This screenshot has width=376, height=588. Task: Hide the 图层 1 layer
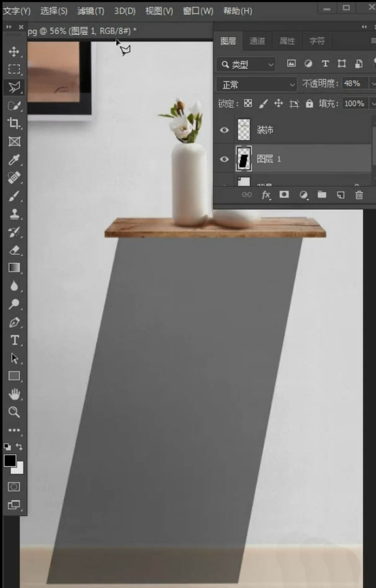(x=224, y=159)
